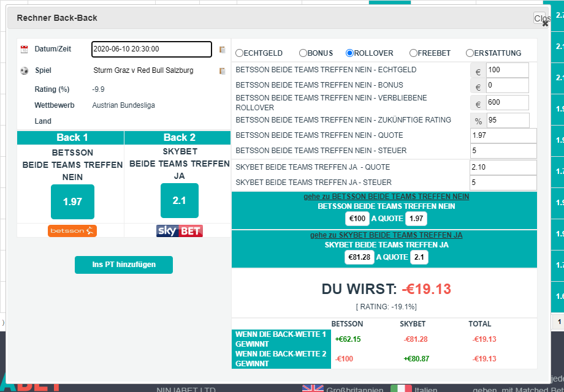Open link gehe zu SKYBET BEIDE TEAMS TREFFEN JA
Screen dimensions: 564x392
click(386, 235)
